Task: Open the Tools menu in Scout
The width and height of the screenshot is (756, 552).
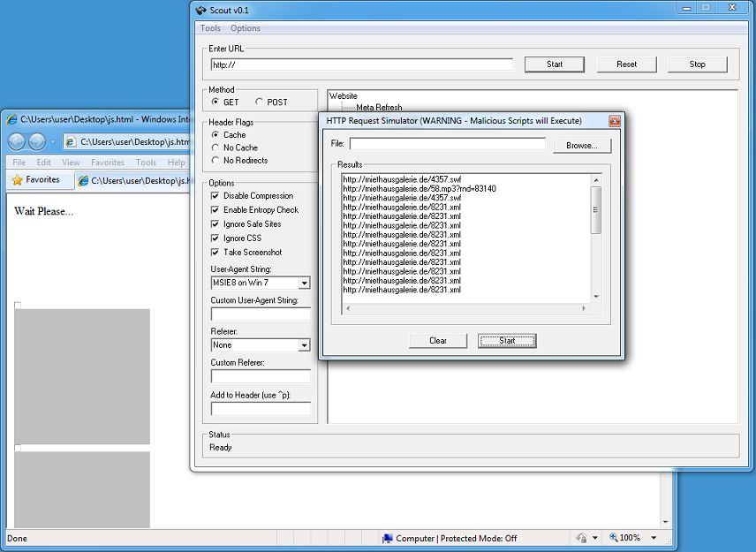Action: [210, 28]
